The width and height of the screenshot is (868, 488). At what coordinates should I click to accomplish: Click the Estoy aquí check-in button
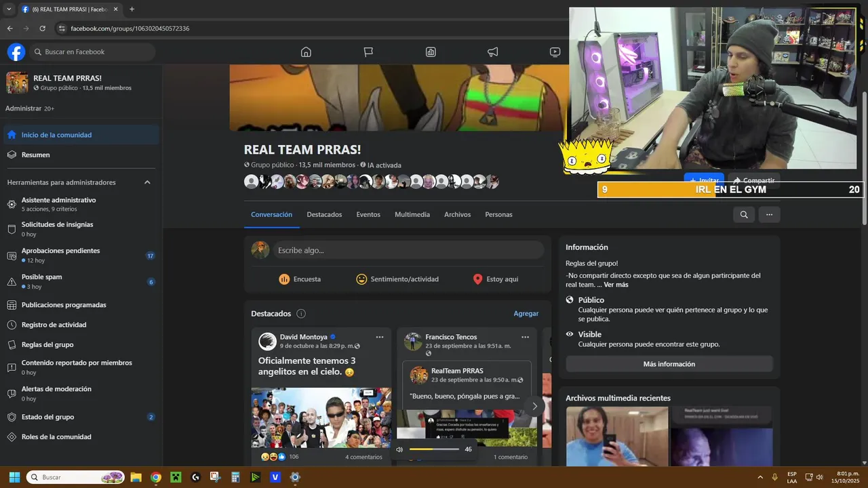495,279
